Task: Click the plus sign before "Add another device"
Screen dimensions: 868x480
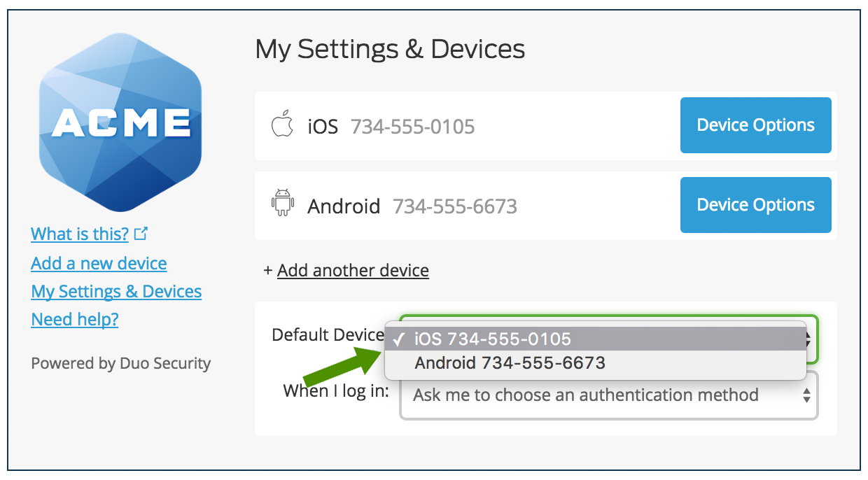Action: pyautogui.click(x=267, y=270)
